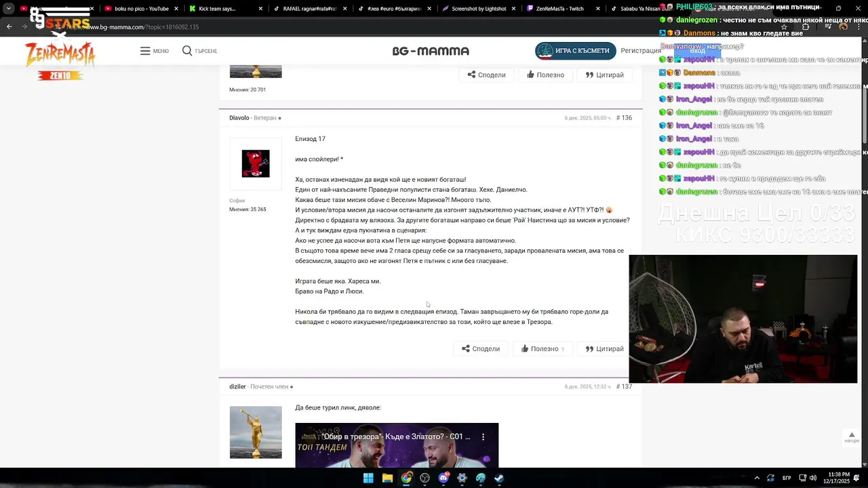Open the Windows Start menu
The width and height of the screenshot is (868, 488).
[368, 478]
